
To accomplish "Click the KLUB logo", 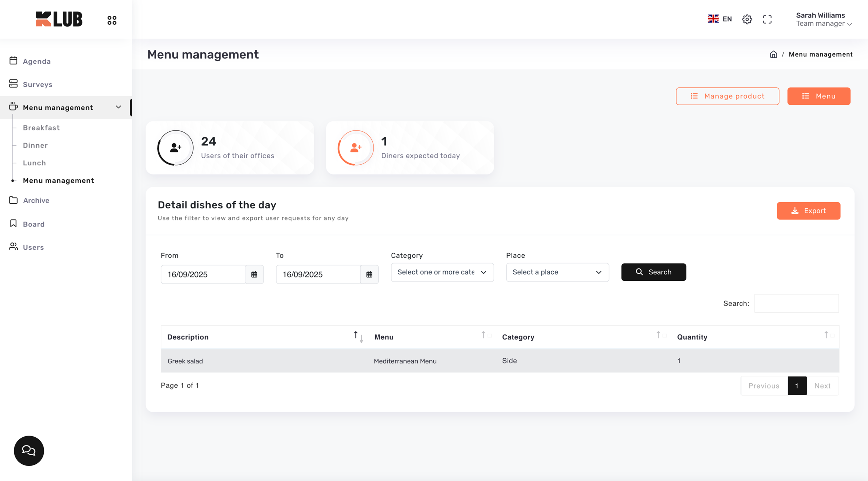I will click(x=59, y=19).
